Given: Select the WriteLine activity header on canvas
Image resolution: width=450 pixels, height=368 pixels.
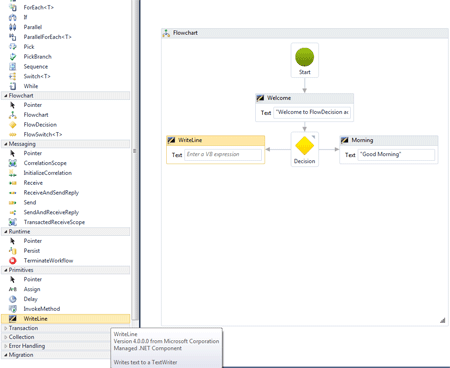Looking at the screenshot, I should pos(216,140).
